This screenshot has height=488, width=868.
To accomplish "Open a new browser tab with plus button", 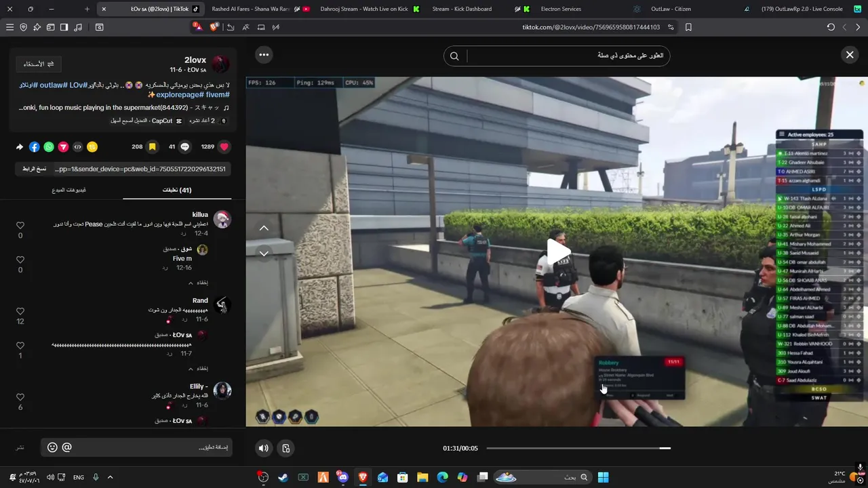I will point(87,9).
